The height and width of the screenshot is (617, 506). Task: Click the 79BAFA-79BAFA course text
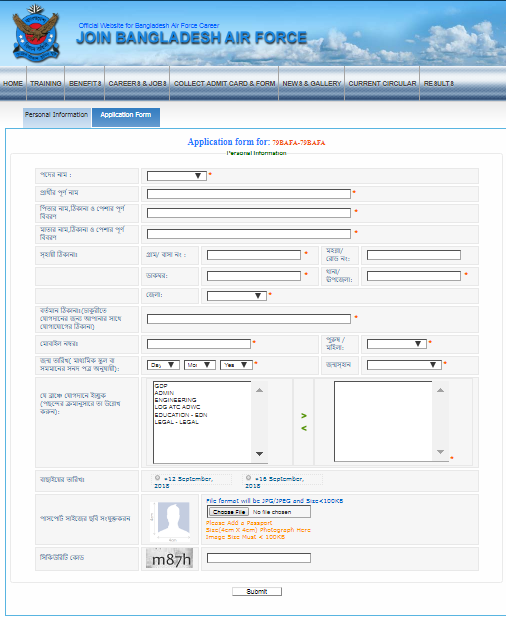pyautogui.click(x=299, y=142)
